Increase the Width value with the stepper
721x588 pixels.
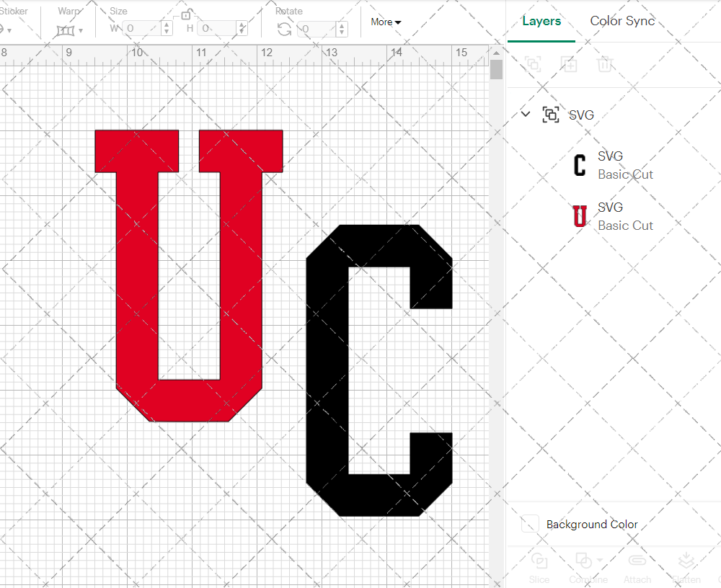[167, 24]
